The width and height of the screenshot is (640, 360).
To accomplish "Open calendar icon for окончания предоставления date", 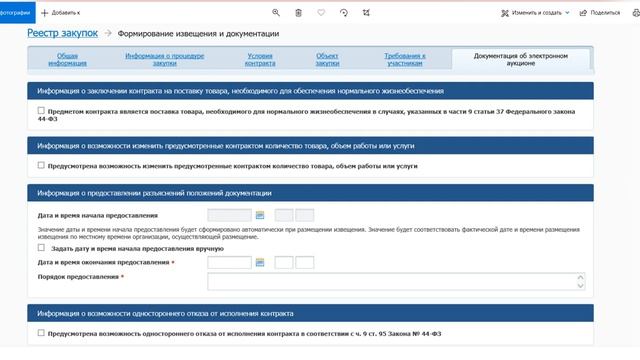I will (260, 262).
